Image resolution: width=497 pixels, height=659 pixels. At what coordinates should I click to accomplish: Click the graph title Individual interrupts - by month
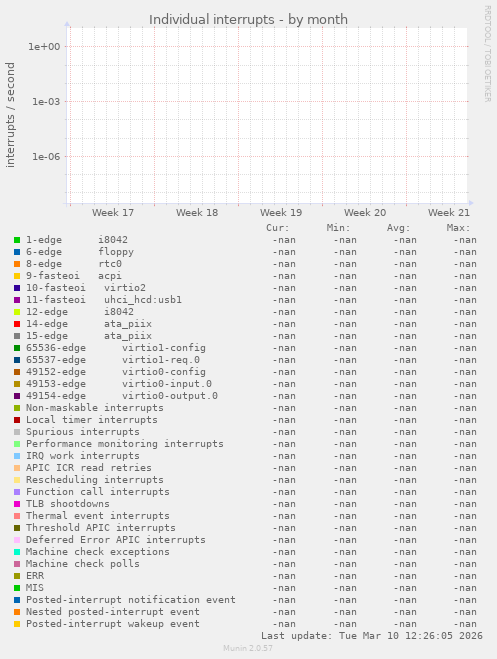[x=248, y=19]
